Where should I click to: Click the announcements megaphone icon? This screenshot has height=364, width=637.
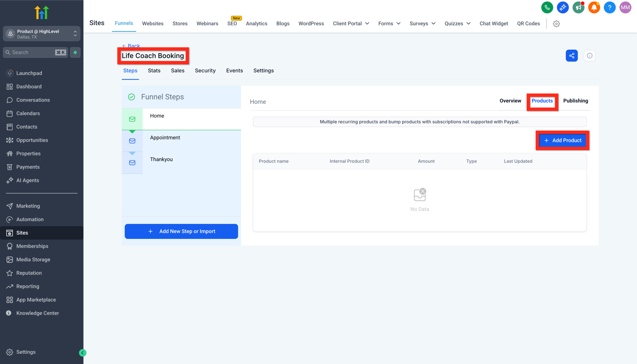pos(579,7)
